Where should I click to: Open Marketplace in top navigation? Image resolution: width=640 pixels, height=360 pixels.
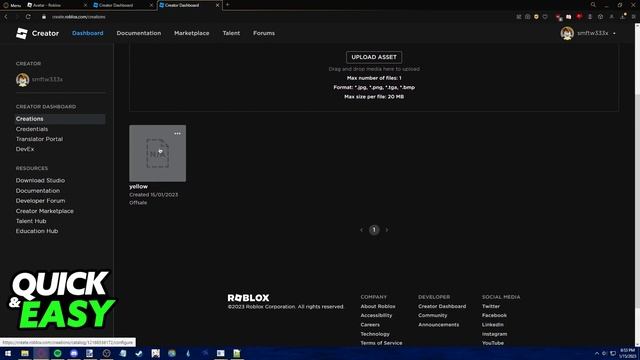pos(191,33)
